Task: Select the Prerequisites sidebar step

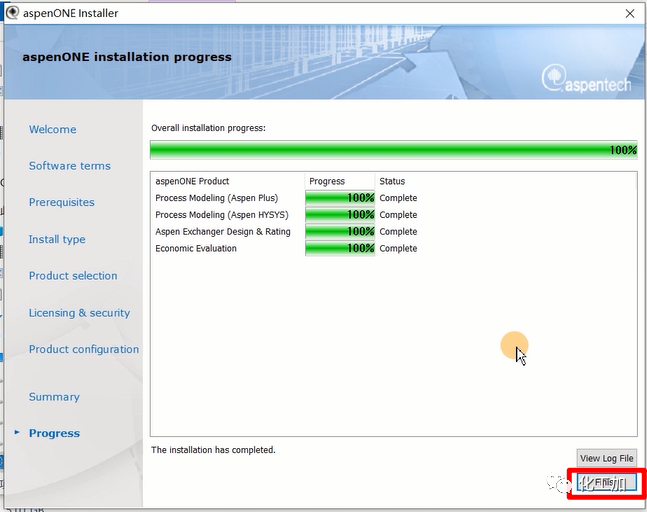Action: pos(61,202)
